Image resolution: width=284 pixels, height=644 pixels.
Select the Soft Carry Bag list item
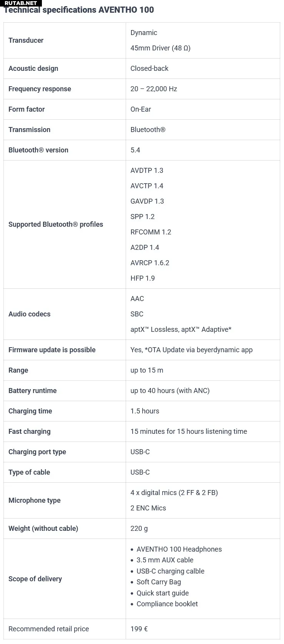159,582
